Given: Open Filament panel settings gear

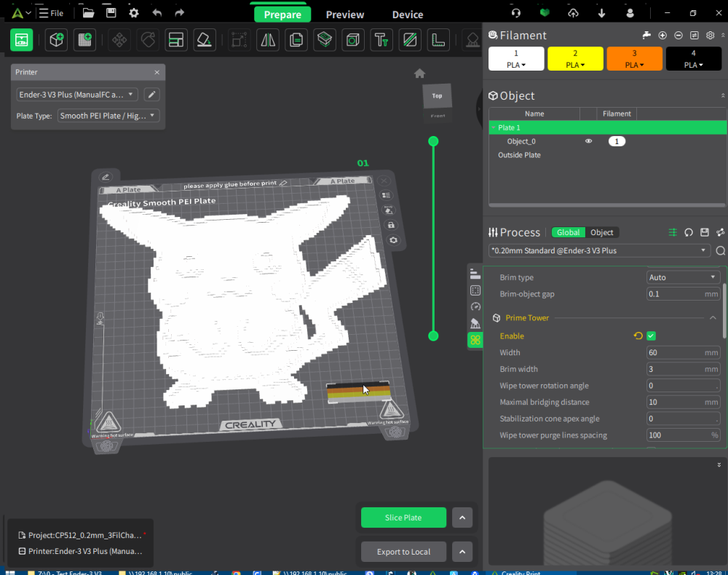Looking at the screenshot, I should pyautogui.click(x=710, y=35).
